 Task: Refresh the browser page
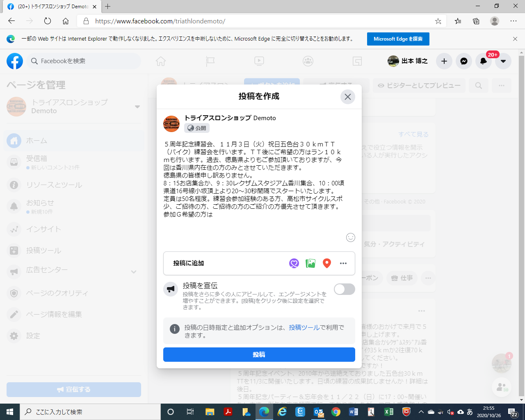48,21
